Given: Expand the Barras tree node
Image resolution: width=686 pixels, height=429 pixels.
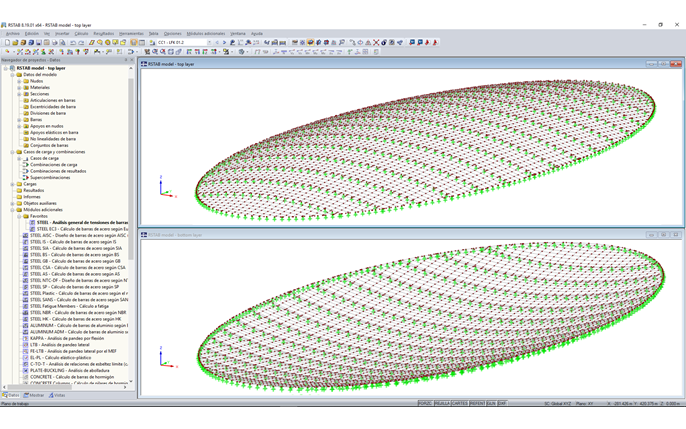Looking at the screenshot, I should (19, 120).
